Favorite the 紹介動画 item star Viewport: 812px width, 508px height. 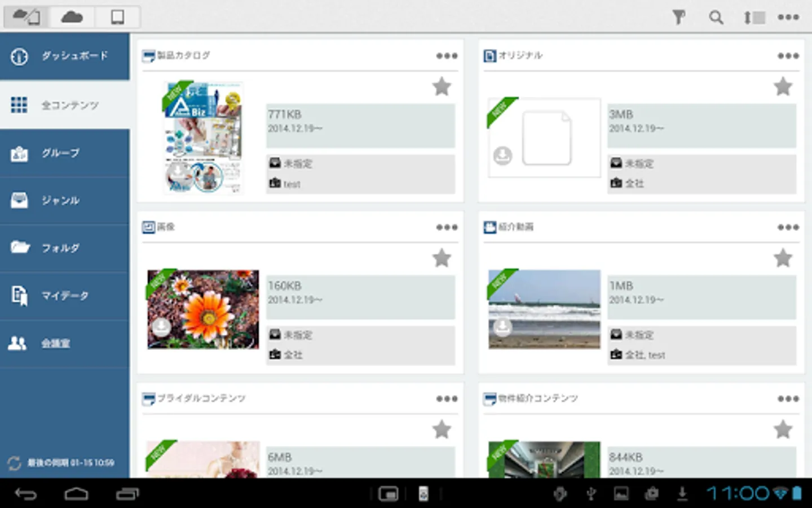tap(783, 258)
